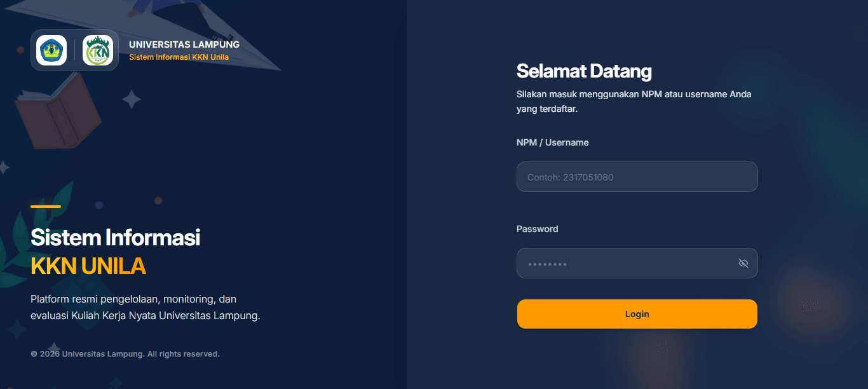Screen dimensions: 868x389
Task: Click the NPM / Username label
Action: [x=553, y=142]
